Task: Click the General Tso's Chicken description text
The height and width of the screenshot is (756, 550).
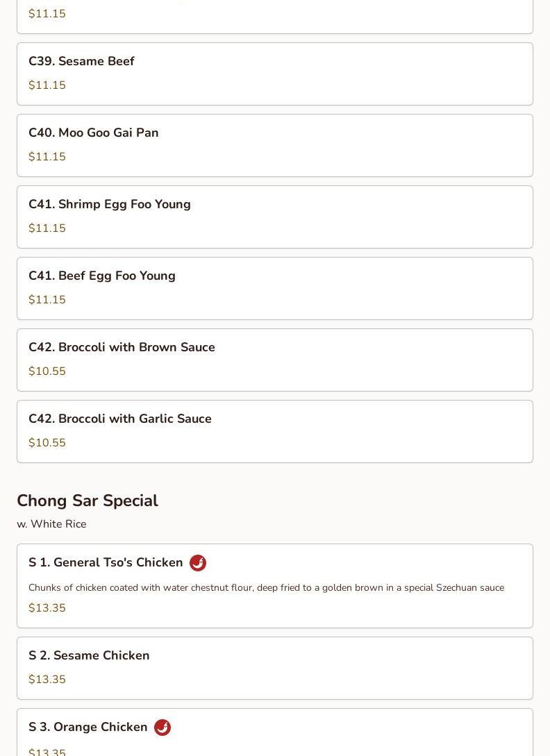Action: (266, 588)
